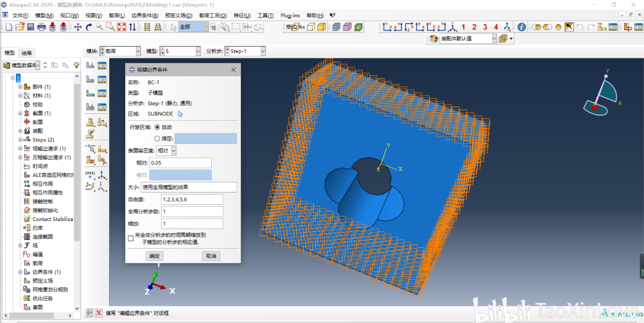Select 相互作用 in model tree
644x323 pixels.
coord(42,184)
